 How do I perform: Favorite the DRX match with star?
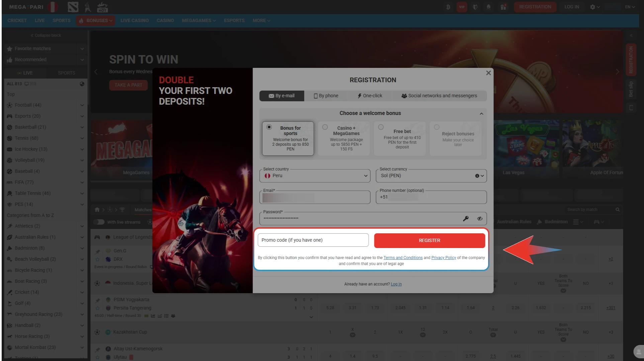click(x=97, y=259)
